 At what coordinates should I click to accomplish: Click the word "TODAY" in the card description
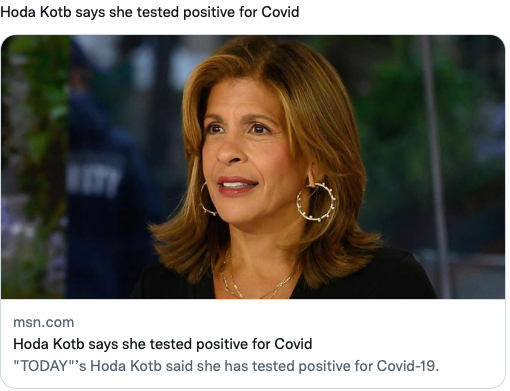coord(44,366)
